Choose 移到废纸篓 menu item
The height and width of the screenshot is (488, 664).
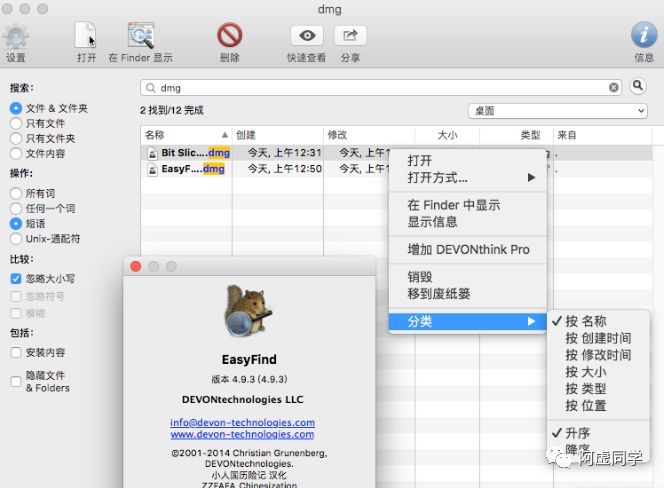coord(439,294)
